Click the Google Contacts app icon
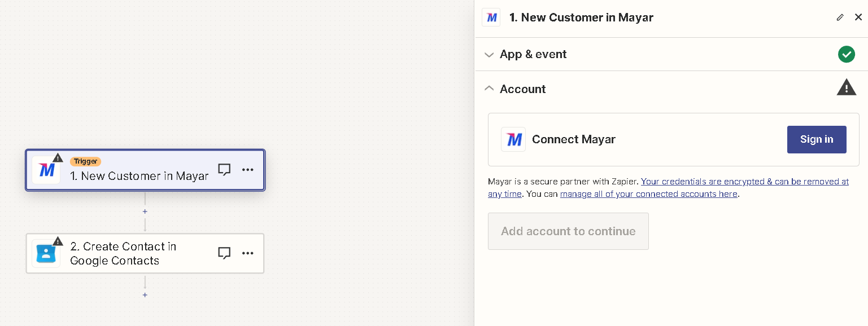The image size is (868, 326). (x=46, y=254)
